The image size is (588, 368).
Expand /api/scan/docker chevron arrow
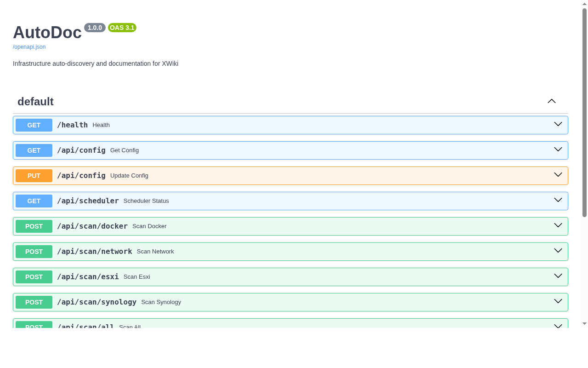coord(558,225)
